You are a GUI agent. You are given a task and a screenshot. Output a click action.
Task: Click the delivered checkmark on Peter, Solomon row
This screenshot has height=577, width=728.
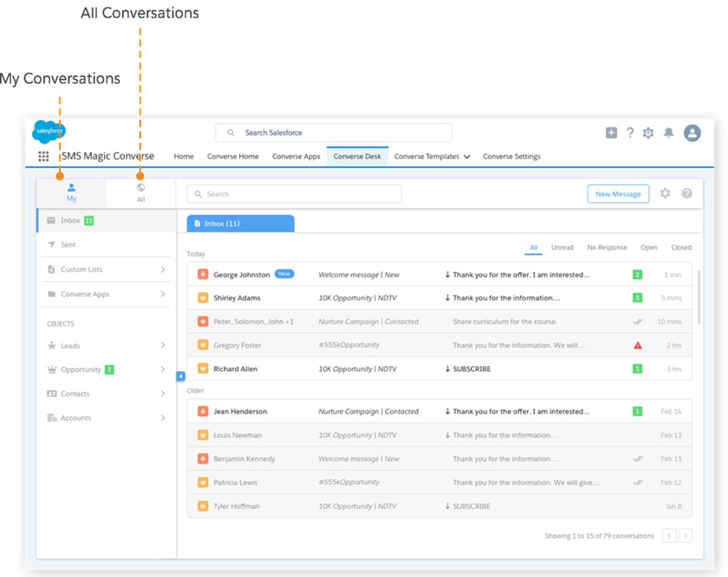[638, 321]
